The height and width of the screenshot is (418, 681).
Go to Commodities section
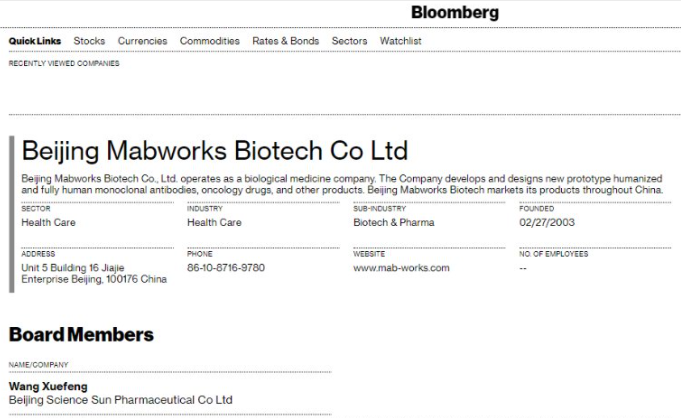point(210,41)
